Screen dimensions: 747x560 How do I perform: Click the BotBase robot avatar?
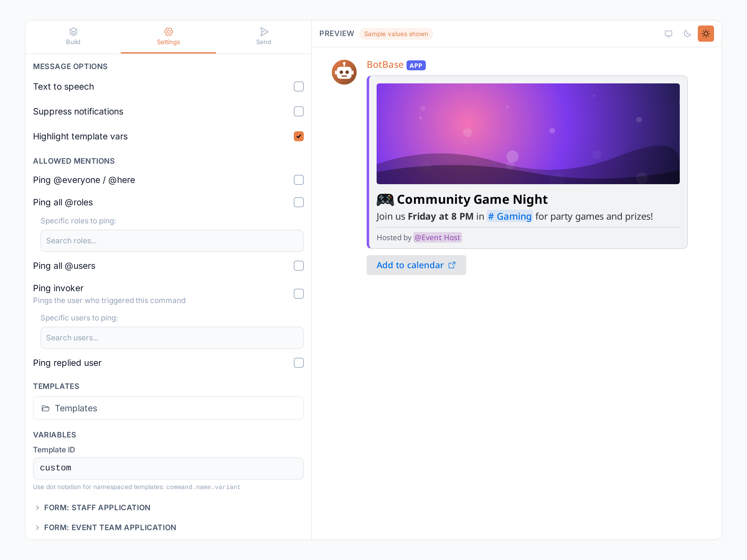344,72
